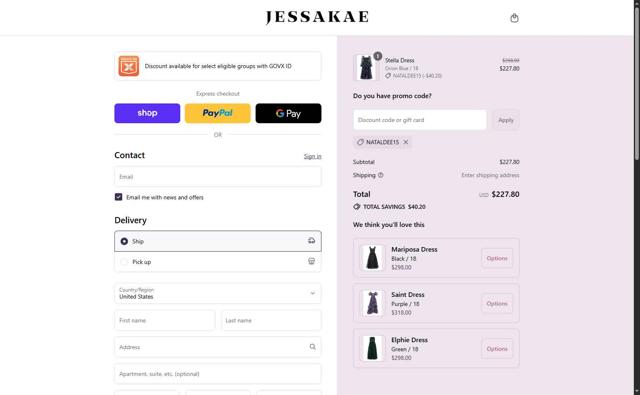640x395 pixels.
Task: Click the Saint Dress thumbnail
Action: click(372, 303)
